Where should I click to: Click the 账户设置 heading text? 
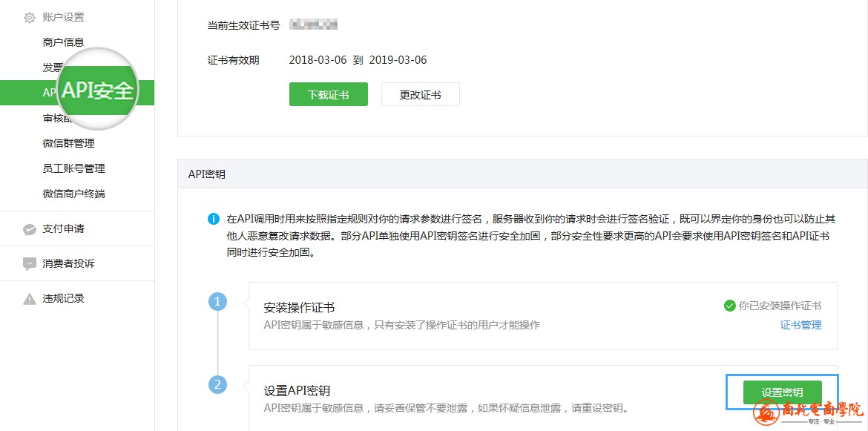(x=63, y=18)
